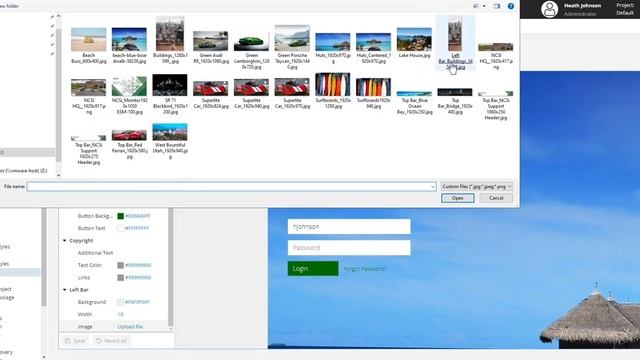Click the Links gray color swatch
This screenshot has width=640, height=360.
(120, 278)
